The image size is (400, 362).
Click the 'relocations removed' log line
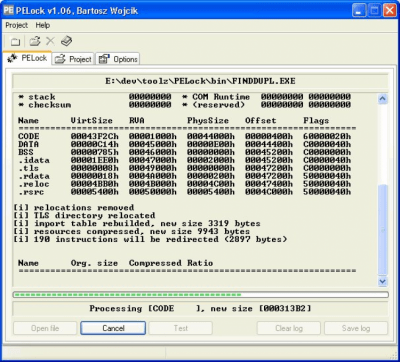pos(74,207)
